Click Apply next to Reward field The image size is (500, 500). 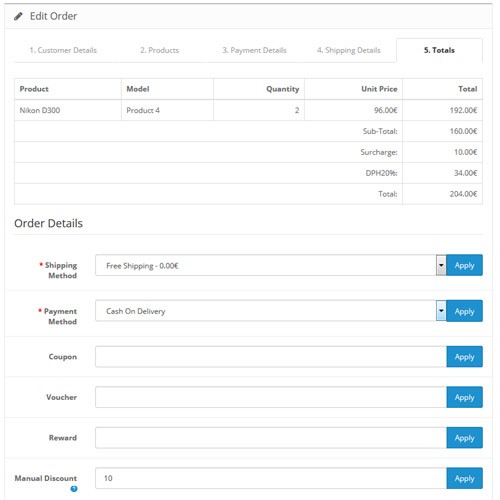464,438
